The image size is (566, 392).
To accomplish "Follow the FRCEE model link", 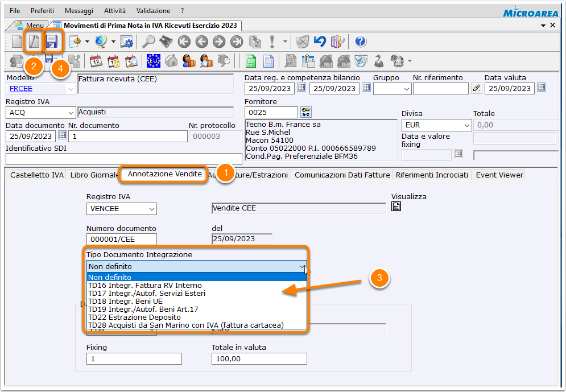I will [x=21, y=89].
